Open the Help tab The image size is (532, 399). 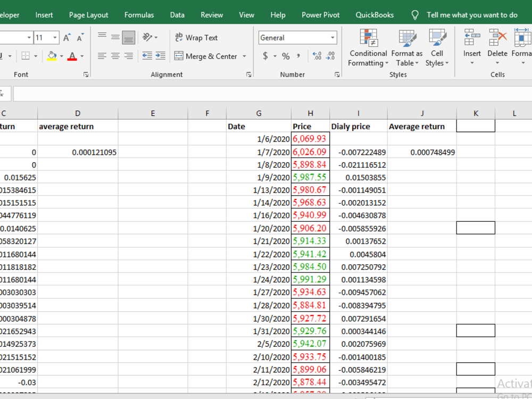(278, 15)
